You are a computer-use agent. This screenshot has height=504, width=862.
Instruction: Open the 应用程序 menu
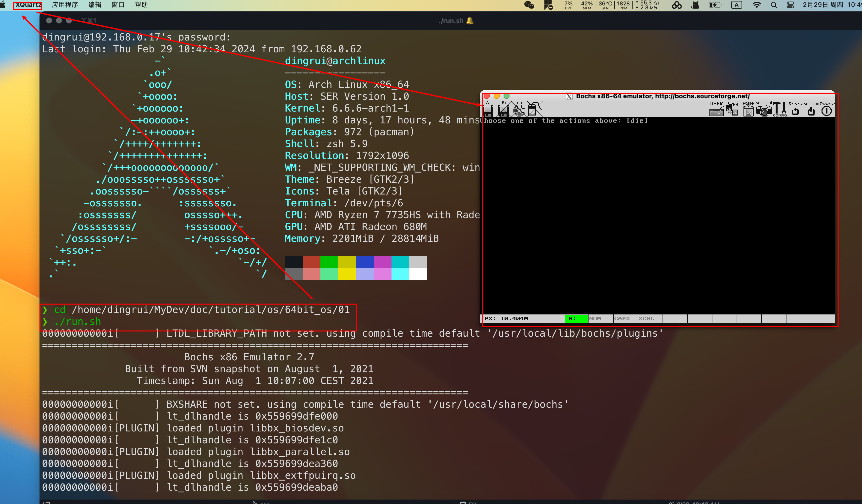coord(65,5)
